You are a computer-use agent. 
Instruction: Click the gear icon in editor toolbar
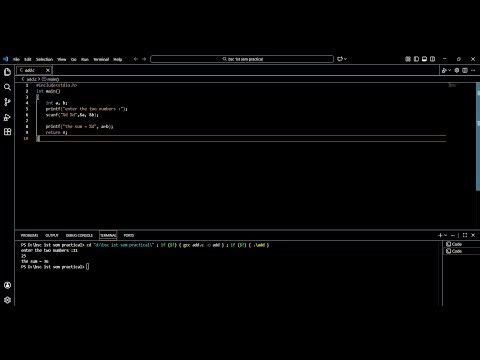click(x=457, y=70)
